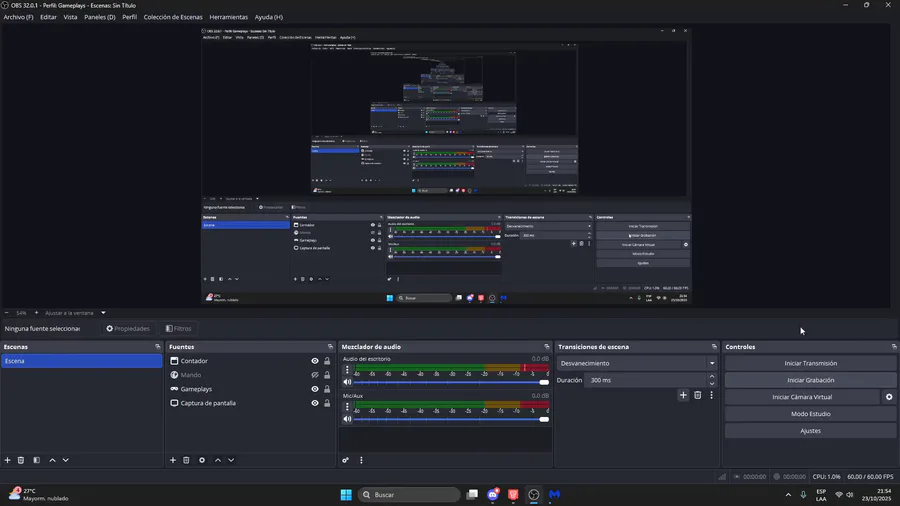Open Paneles (D) menu
Image resolution: width=900 pixels, height=506 pixels.
click(x=100, y=17)
